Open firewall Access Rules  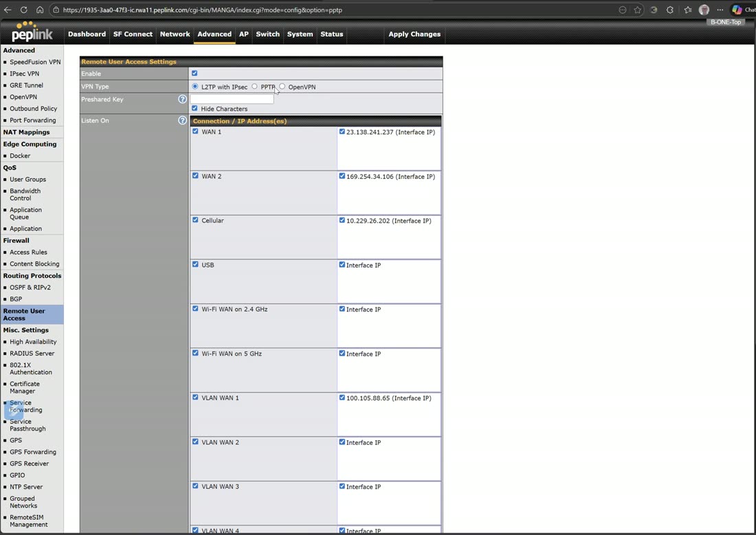pyautogui.click(x=28, y=252)
